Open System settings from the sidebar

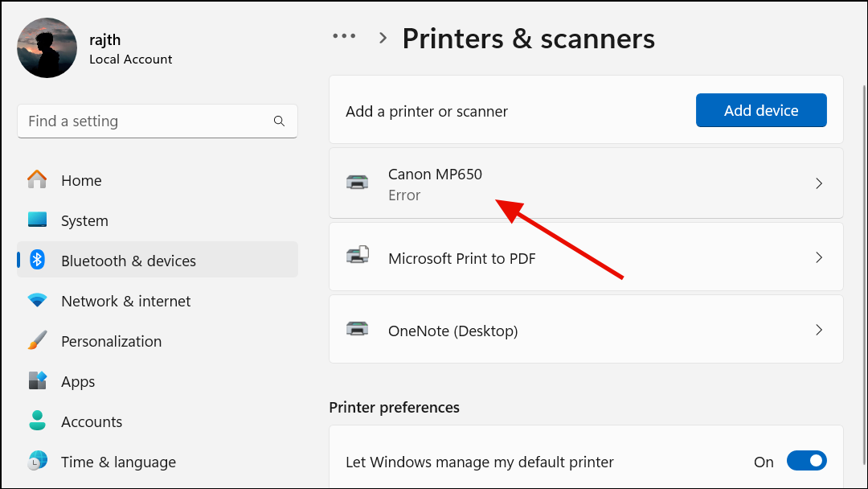coord(84,220)
